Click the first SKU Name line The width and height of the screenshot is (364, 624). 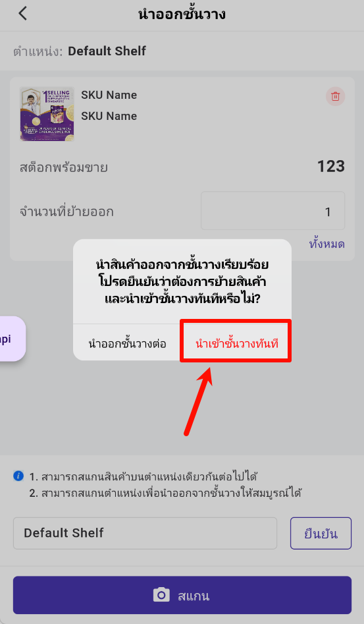pos(109,95)
